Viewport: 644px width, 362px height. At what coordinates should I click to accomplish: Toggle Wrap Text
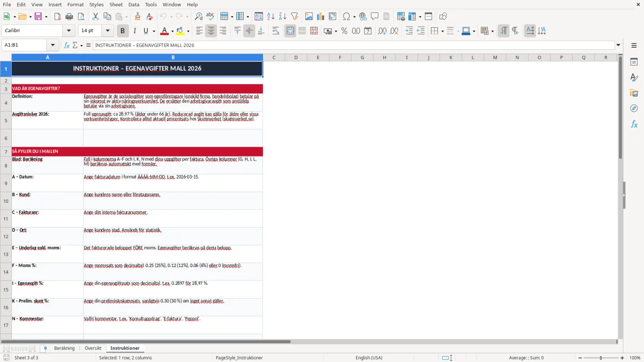pyautogui.click(x=276, y=31)
